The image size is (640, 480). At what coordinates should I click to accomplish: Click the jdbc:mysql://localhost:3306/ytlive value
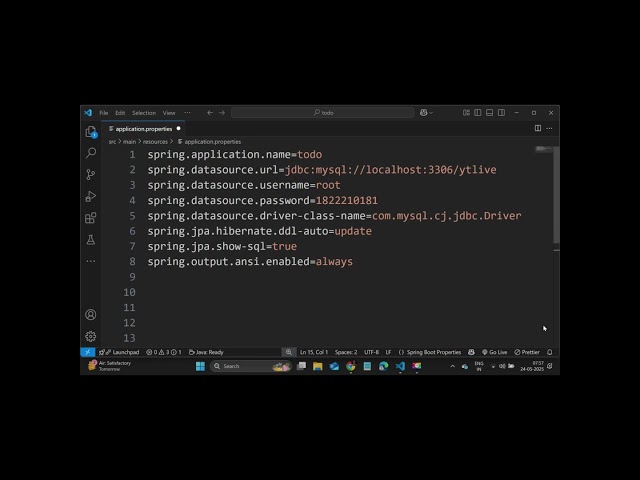(391, 170)
